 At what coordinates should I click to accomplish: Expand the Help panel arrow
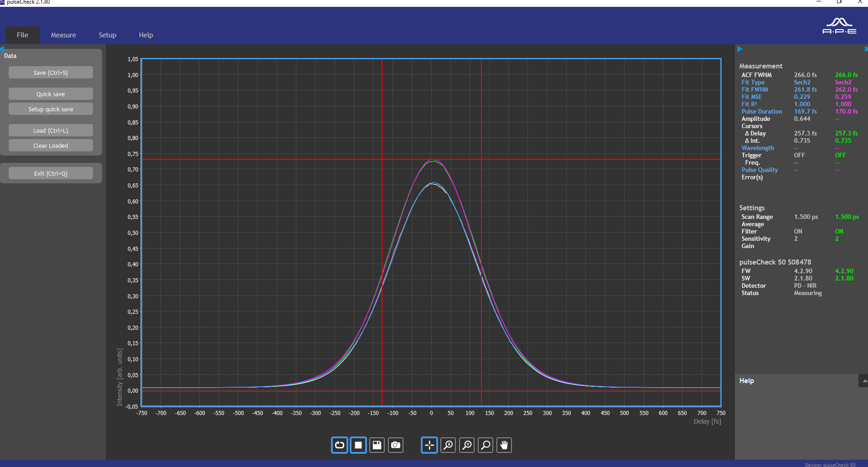[864, 381]
